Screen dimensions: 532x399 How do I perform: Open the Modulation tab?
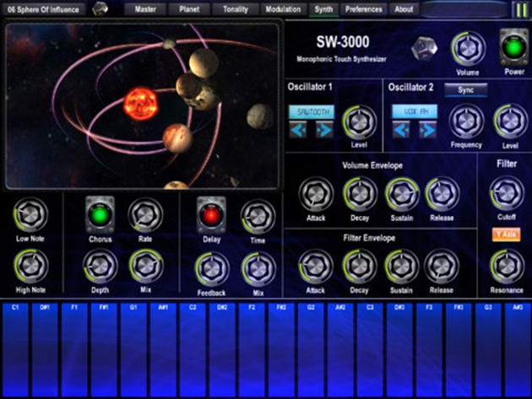coord(283,9)
